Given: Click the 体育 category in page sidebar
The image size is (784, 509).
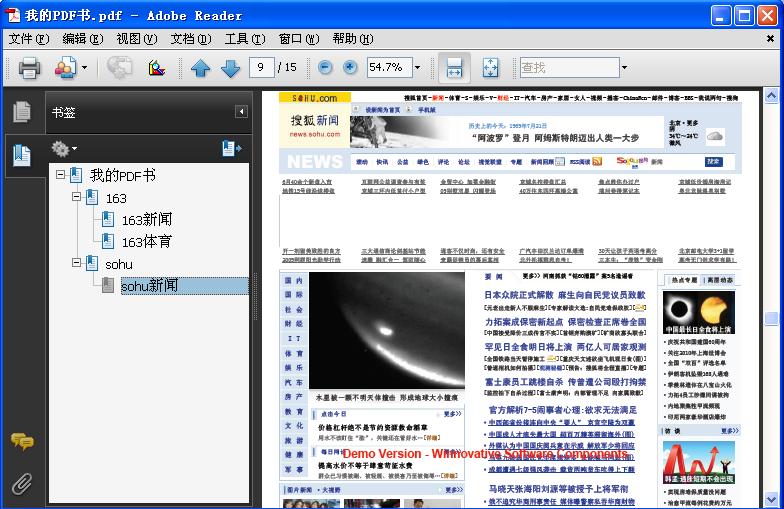Looking at the screenshot, I should pyautogui.click(x=294, y=353).
